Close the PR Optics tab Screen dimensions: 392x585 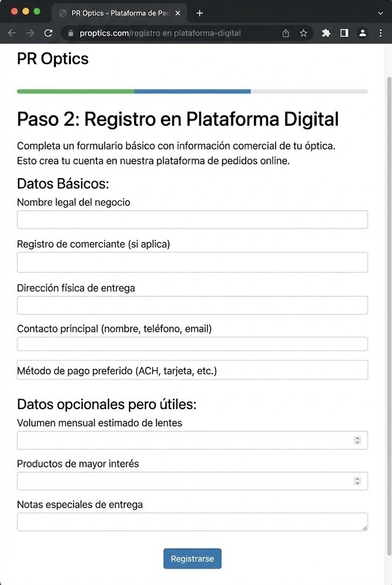(x=177, y=13)
